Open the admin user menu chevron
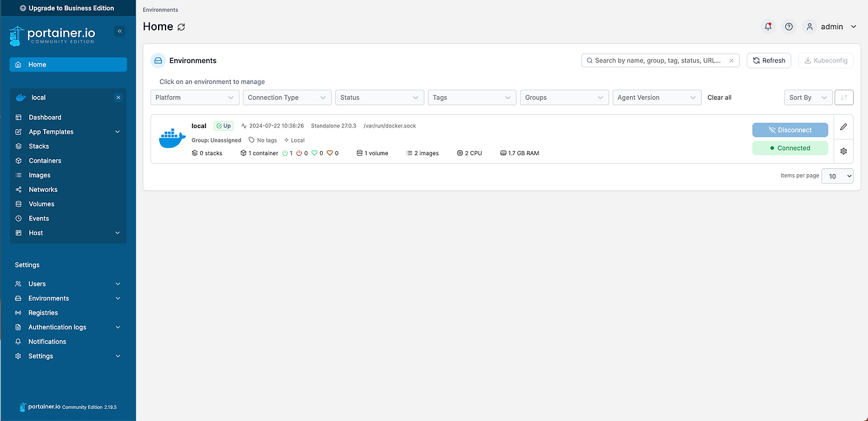This screenshot has width=868, height=421. tap(853, 26)
